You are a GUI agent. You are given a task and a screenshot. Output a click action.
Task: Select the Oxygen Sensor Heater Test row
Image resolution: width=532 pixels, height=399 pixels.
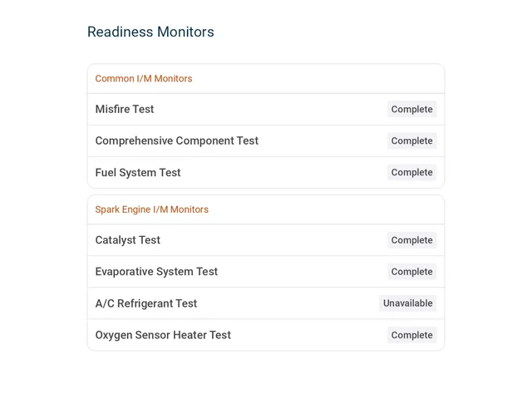[x=266, y=335]
